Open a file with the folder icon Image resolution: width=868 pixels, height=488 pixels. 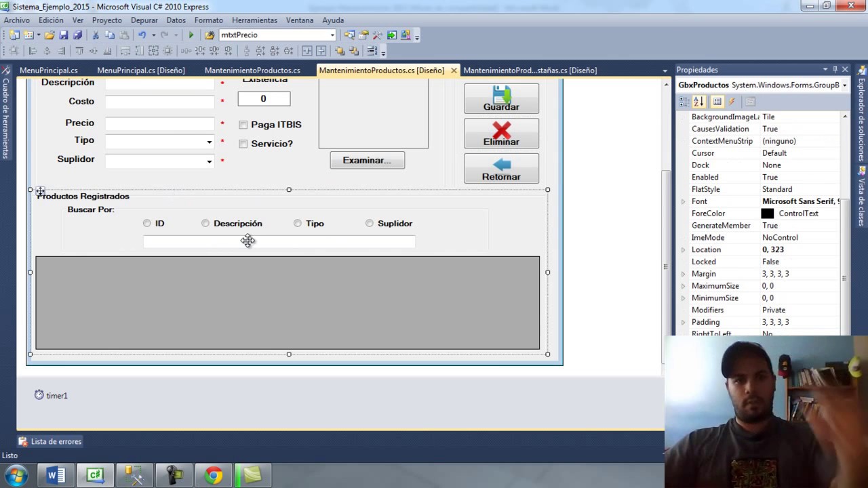pos(50,35)
